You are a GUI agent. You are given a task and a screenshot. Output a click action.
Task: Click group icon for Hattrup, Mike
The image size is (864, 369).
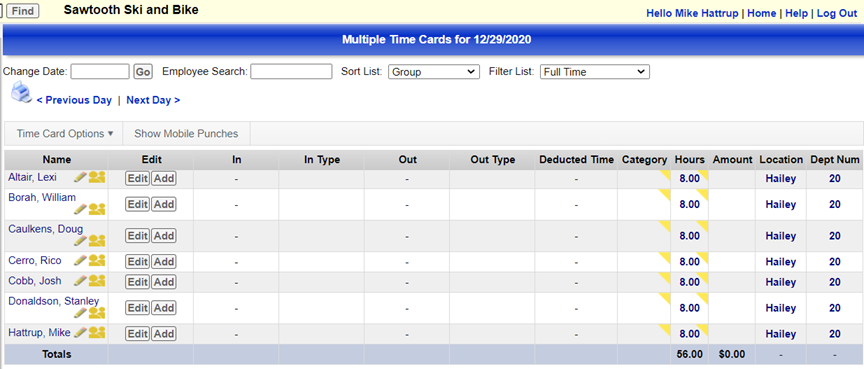(97, 332)
